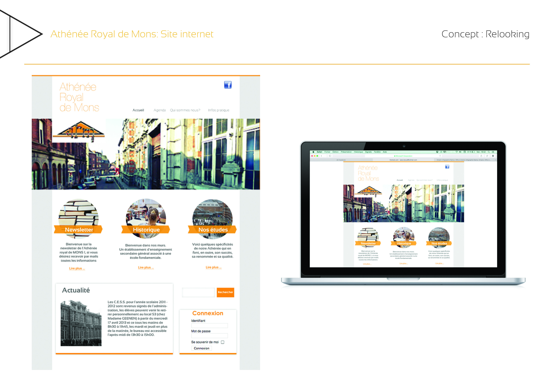This screenshot has width=554, height=392.
Task: Click the Facebook icon on the website header
Action: (228, 85)
